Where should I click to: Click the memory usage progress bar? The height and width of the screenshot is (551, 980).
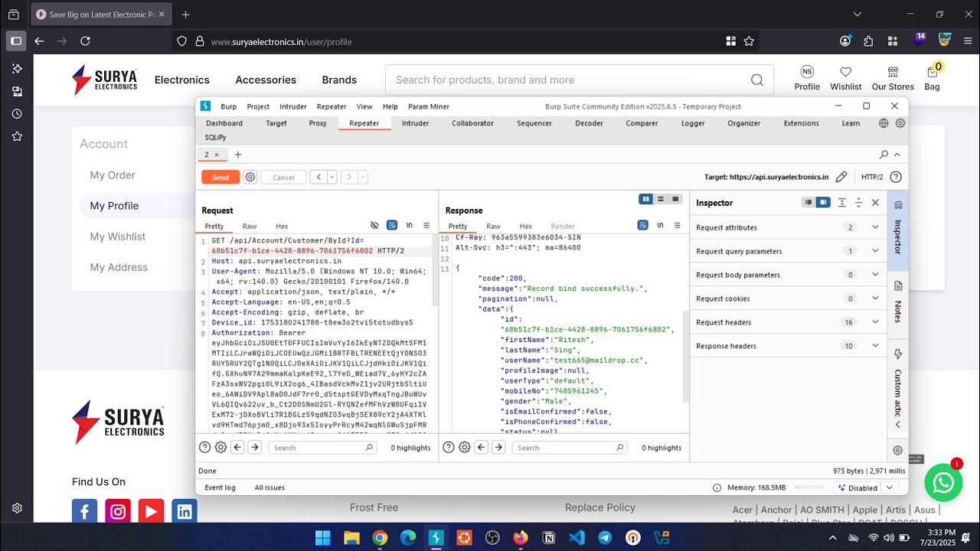point(808,487)
